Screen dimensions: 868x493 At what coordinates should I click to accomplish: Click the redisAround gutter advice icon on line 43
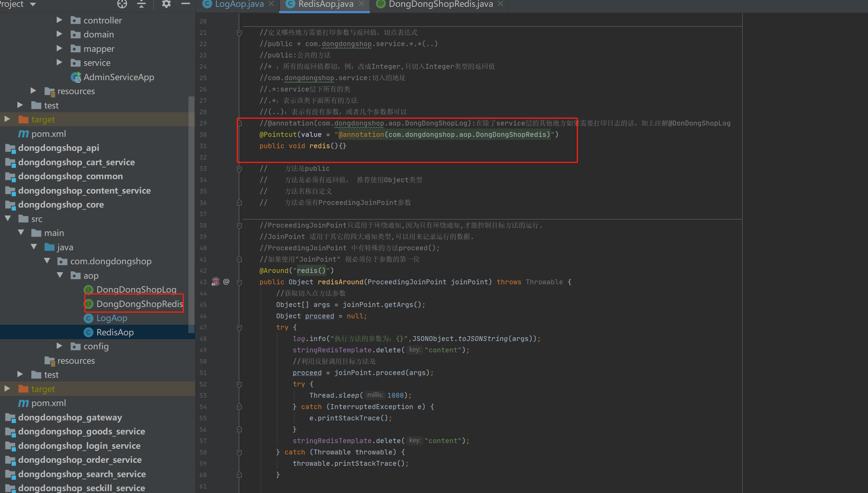click(216, 282)
